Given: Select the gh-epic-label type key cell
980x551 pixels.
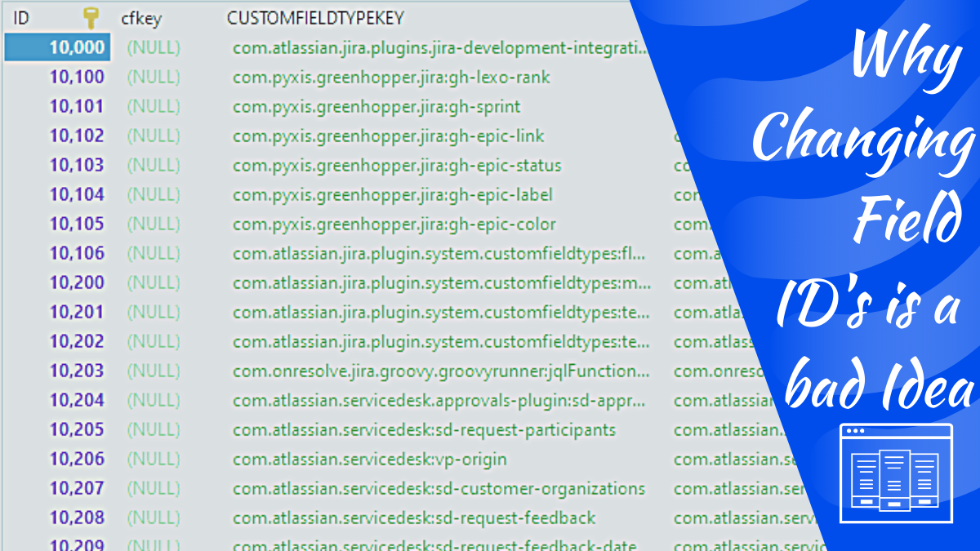Looking at the screenshot, I should click(392, 195).
